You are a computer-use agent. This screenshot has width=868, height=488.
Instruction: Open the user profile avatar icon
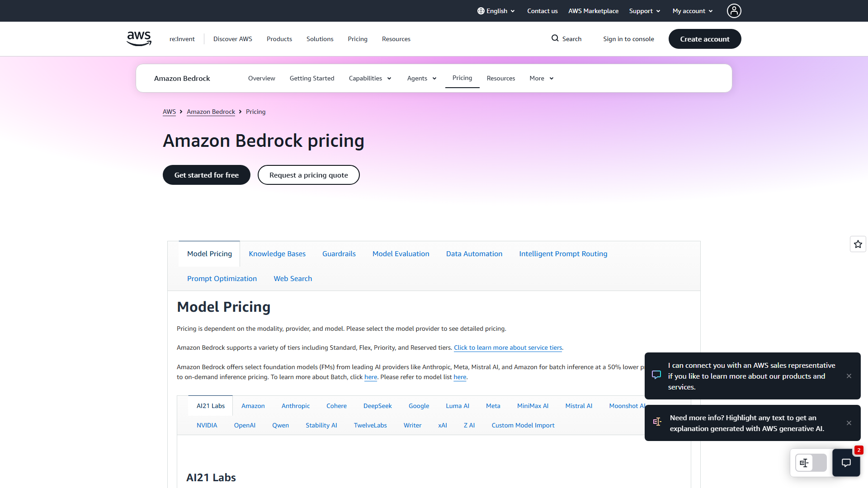click(x=734, y=11)
